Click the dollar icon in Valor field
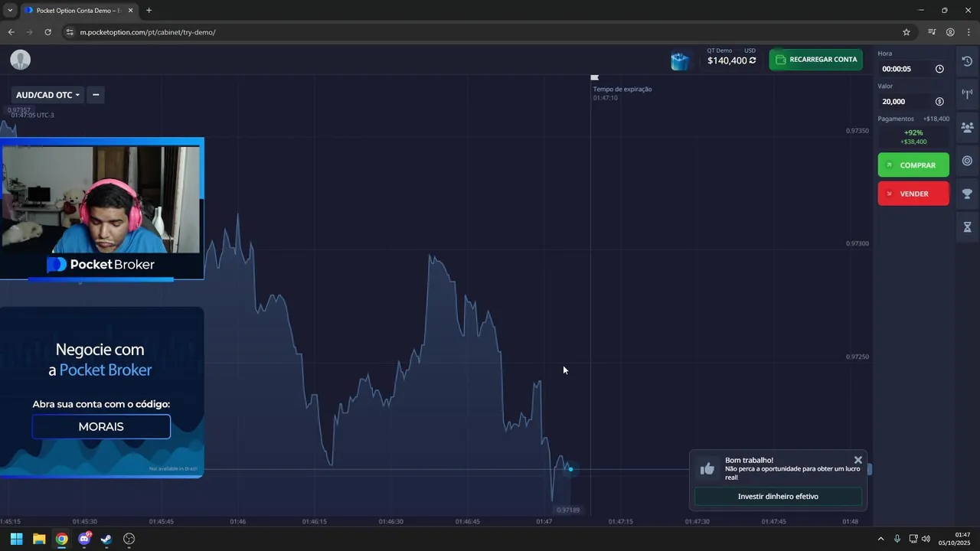 [x=939, y=101]
